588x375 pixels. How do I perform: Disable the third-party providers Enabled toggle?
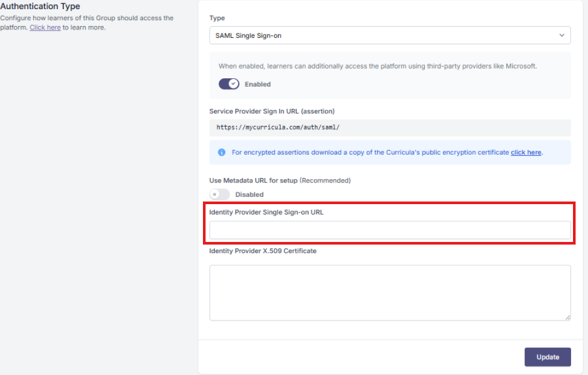229,84
